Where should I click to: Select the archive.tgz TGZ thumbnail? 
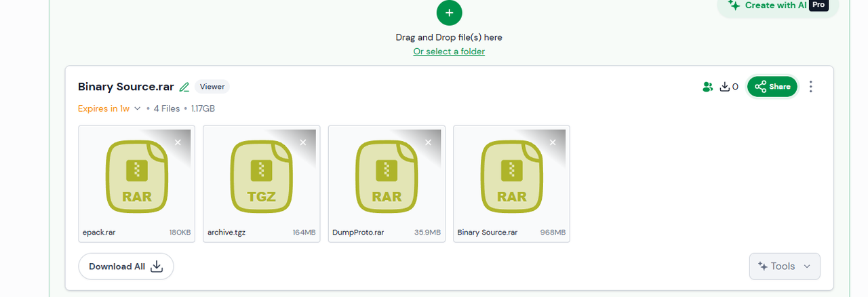[x=262, y=177]
